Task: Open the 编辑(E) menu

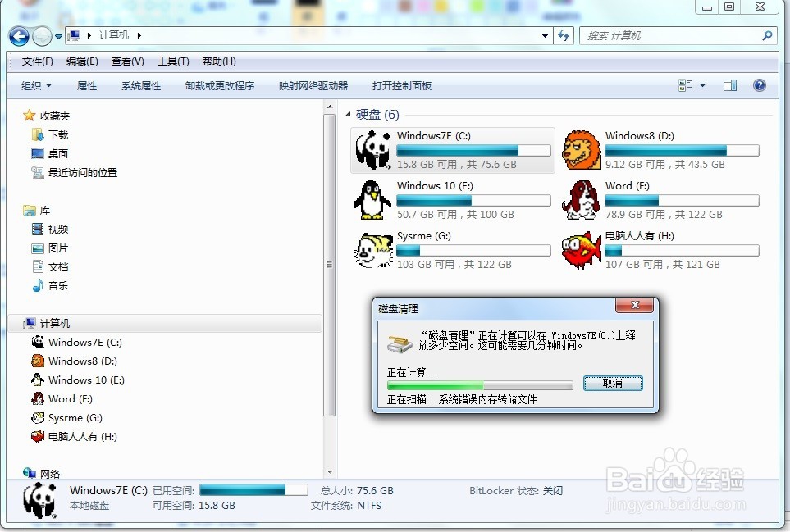Action: click(x=82, y=61)
